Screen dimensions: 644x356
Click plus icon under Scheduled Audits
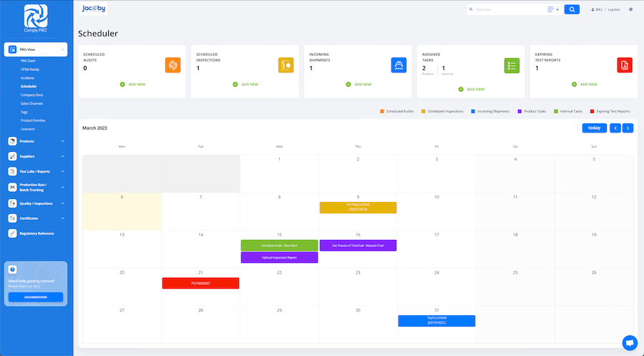(x=122, y=85)
